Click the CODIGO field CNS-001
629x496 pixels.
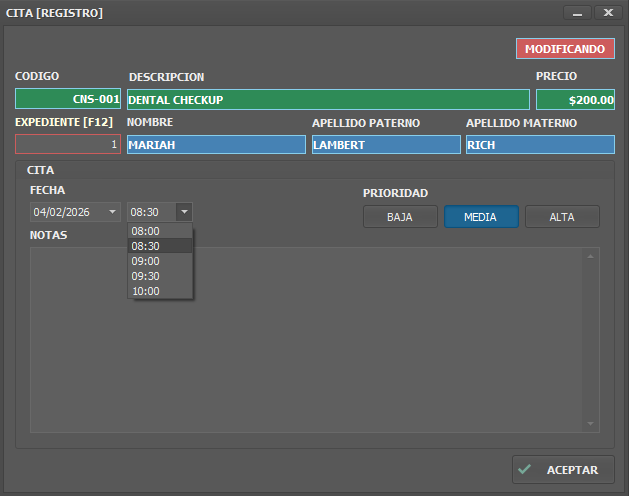point(68,100)
